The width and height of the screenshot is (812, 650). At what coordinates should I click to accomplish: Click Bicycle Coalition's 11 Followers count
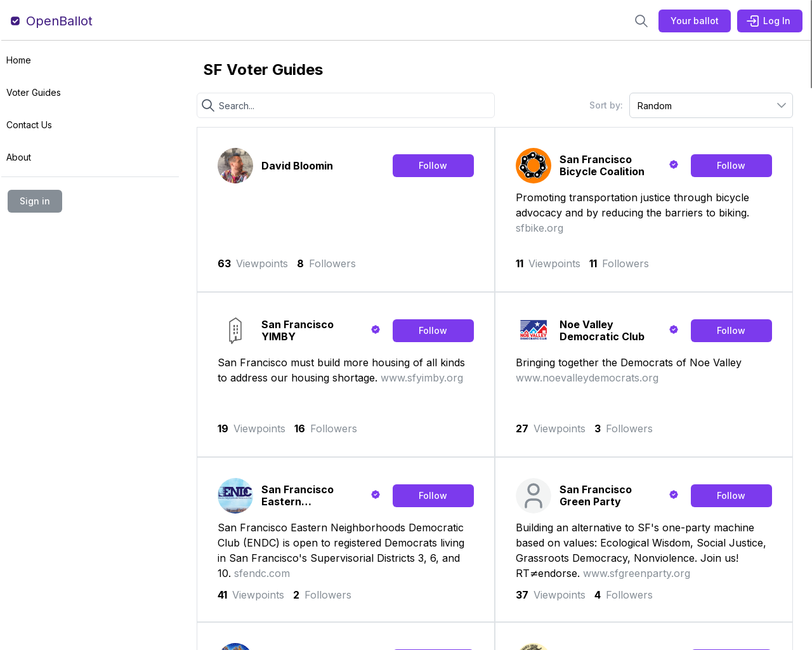pyautogui.click(x=619, y=263)
